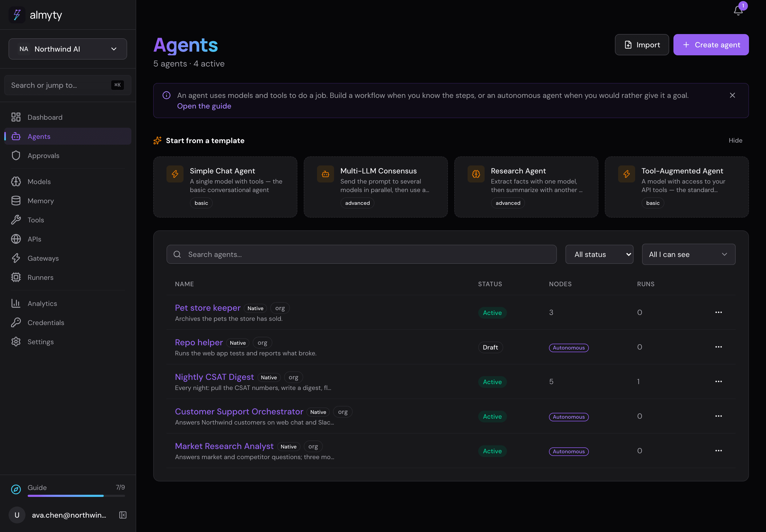Click the info circle icon in banner

coord(166,95)
